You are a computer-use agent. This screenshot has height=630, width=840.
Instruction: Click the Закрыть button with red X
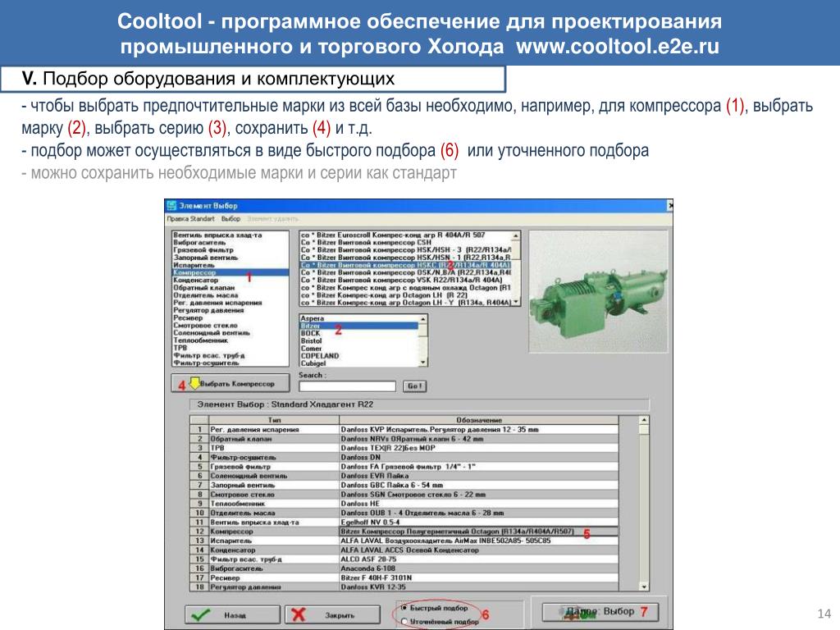(x=332, y=615)
